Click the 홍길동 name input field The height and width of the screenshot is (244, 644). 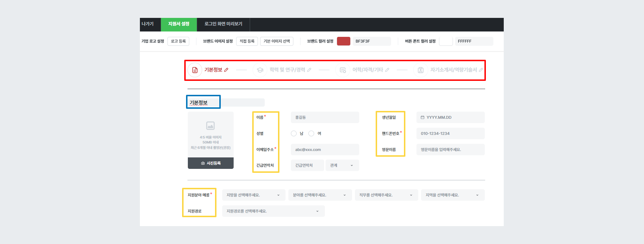tap(325, 117)
